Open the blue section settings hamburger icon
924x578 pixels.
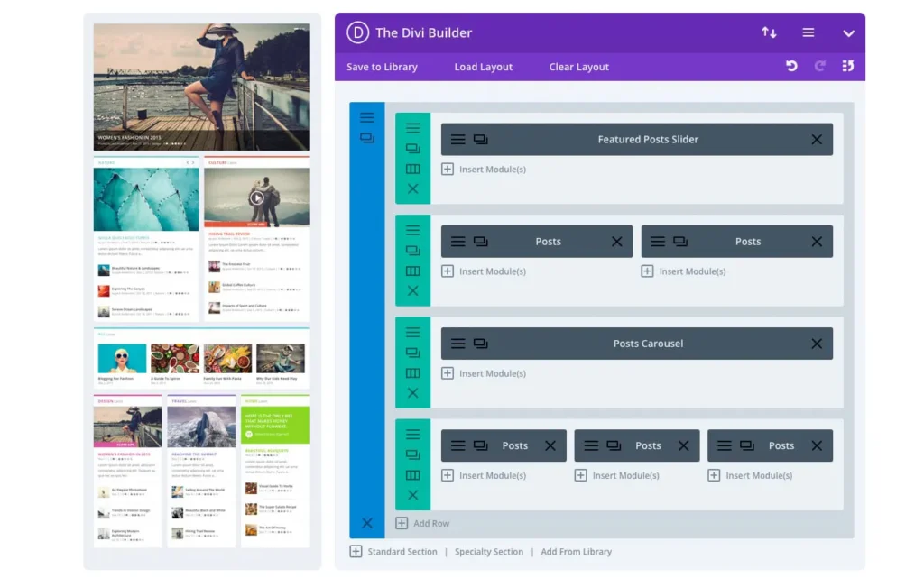pos(366,118)
